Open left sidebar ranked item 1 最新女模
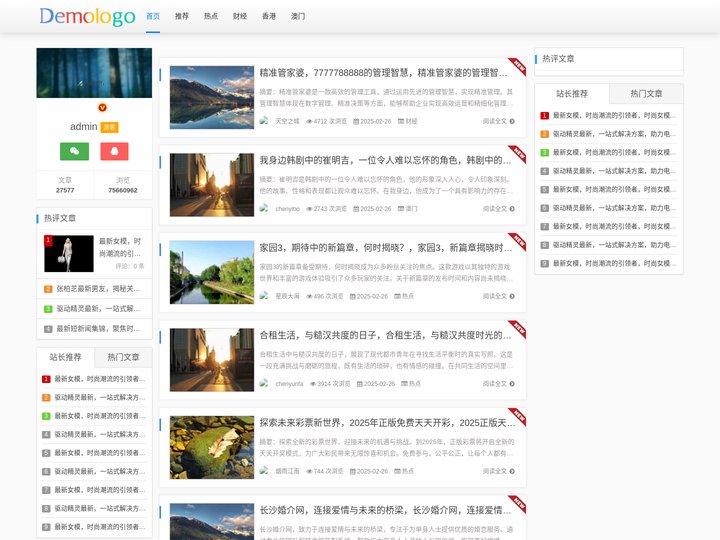 [x=100, y=379]
